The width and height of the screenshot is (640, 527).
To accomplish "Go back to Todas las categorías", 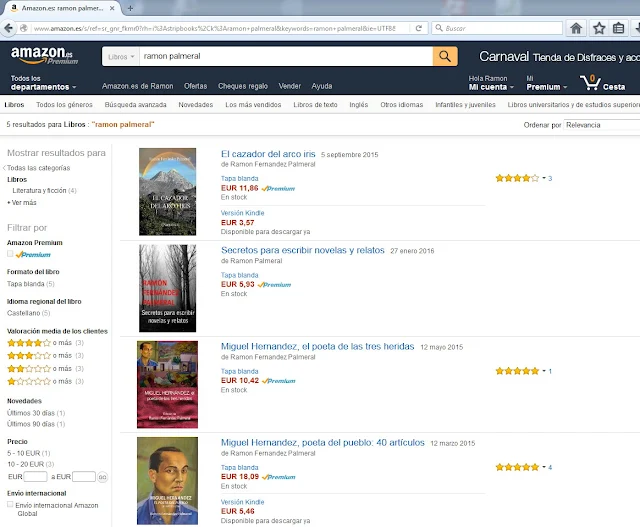I will [37, 168].
